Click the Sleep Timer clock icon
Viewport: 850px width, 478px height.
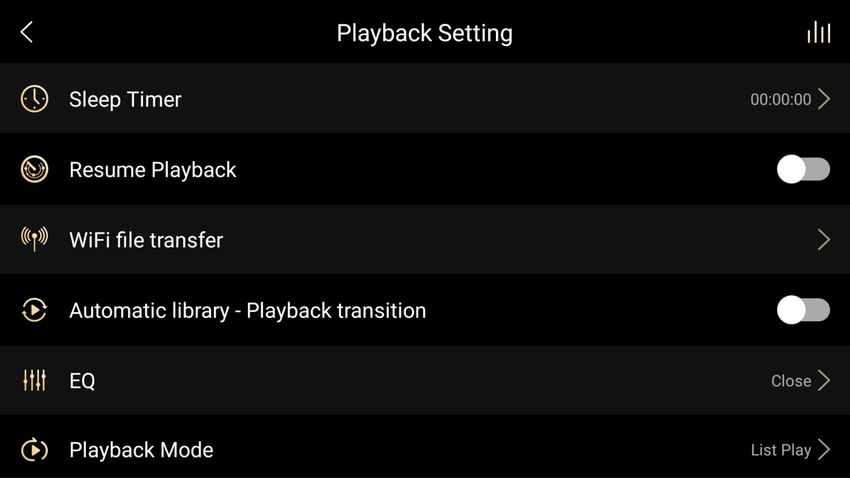coord(34,99)
